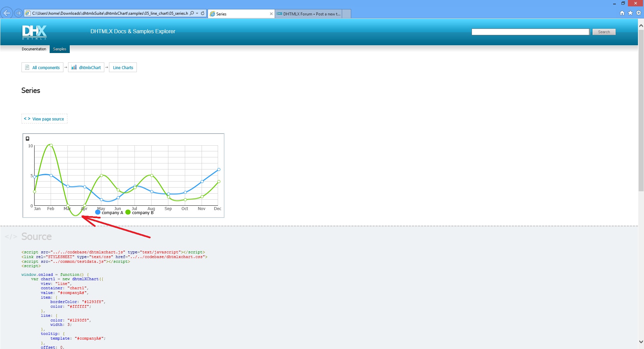Open the Samples tab
644x349 pixels.
click(x=60, y=49)
